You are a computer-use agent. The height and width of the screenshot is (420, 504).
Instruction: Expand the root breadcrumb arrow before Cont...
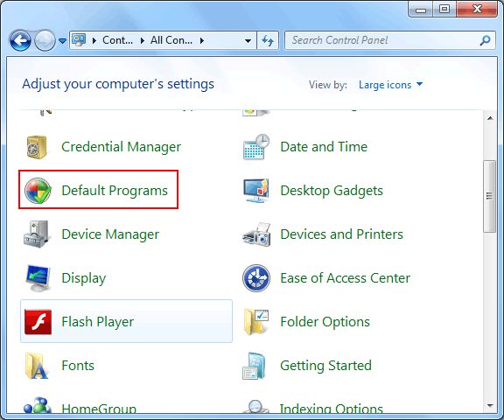[x=94, y=40]
